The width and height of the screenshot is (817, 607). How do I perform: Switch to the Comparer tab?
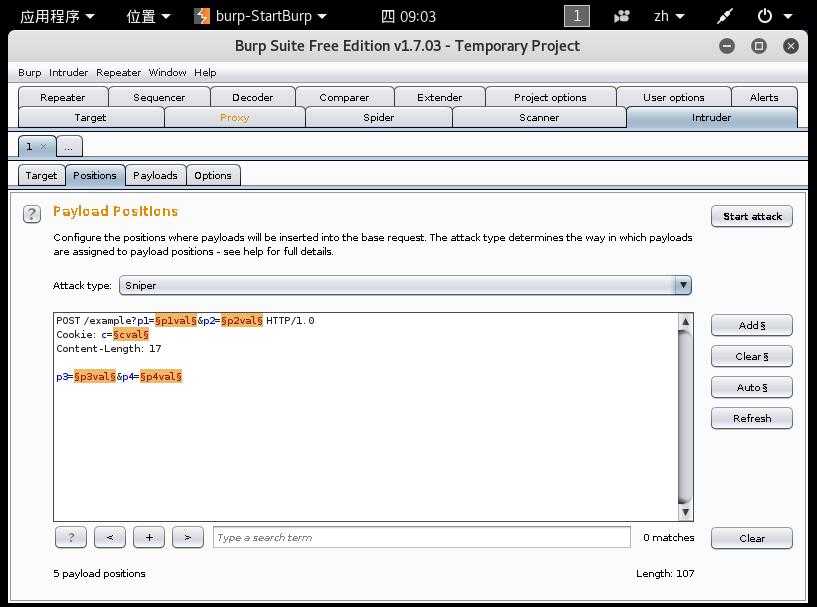click(x=344, y=97)
